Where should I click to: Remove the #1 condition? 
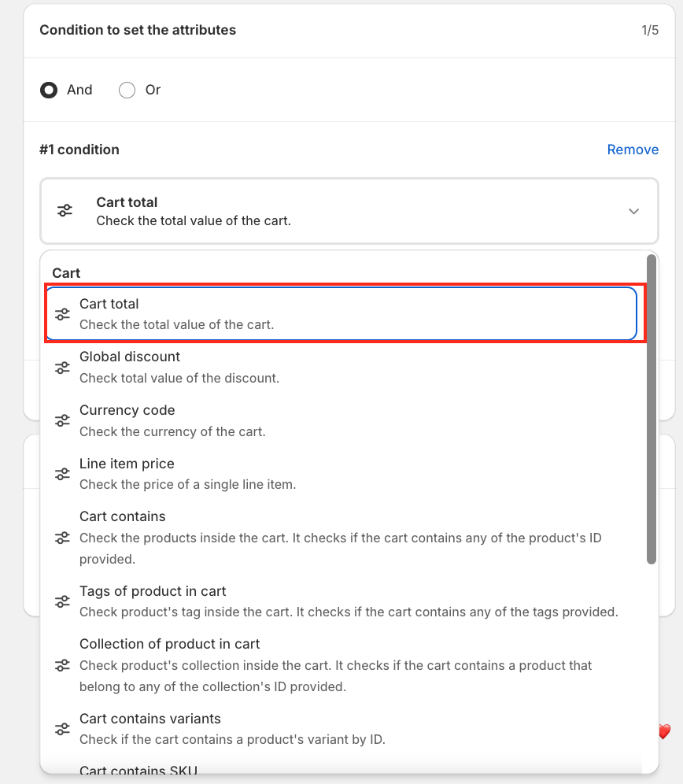(x=632, y=150)
